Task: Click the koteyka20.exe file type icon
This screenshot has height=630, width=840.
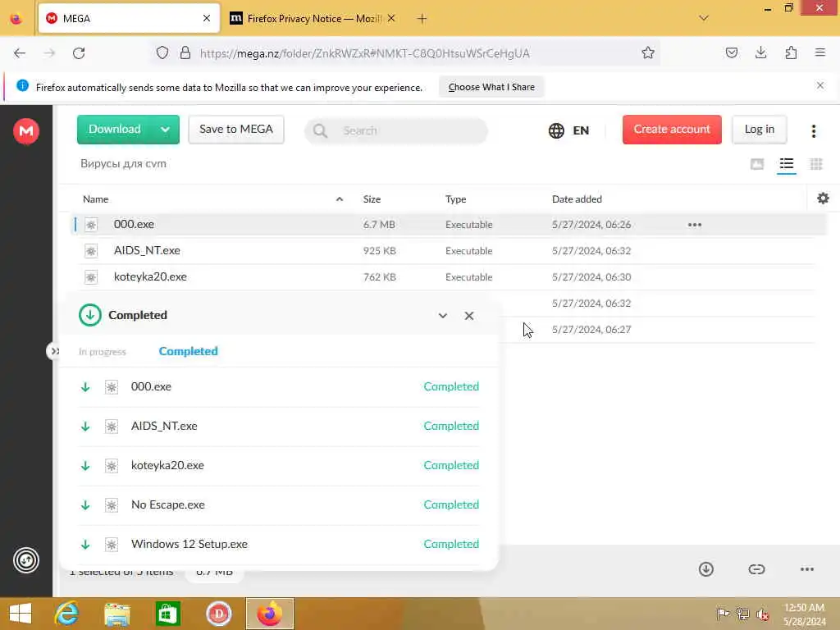Action: click(x=91, y=277)
